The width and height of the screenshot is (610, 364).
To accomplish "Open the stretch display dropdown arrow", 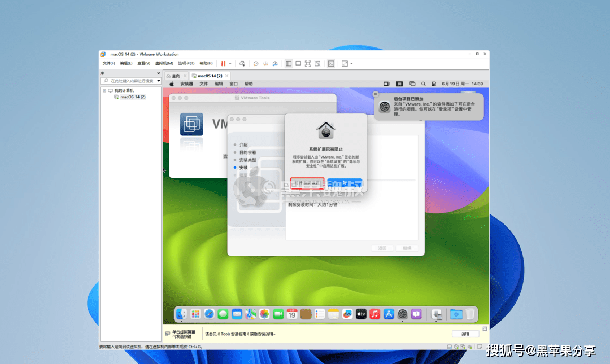I will click(351, 63).
